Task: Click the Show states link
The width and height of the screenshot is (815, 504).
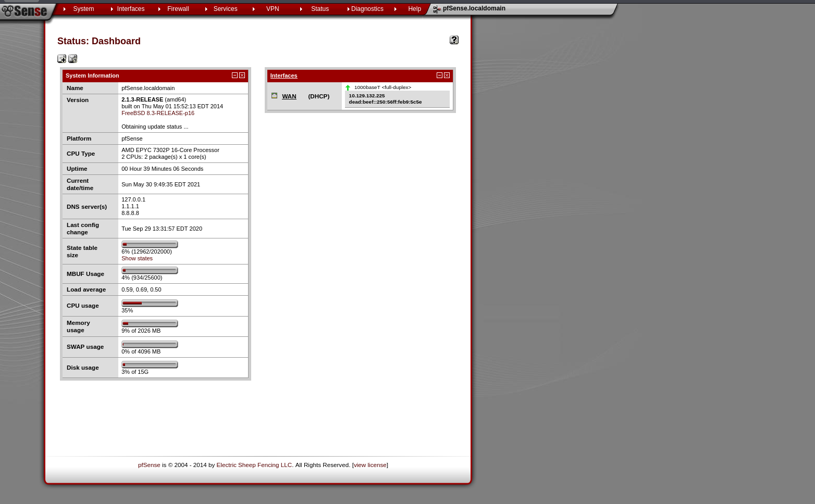Action: 137,258
